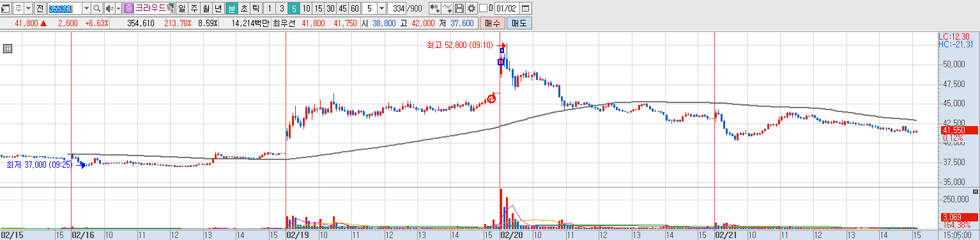The image size is (980, 240).
Task: Set interval to 3 minutes
Action: [282, 8]
